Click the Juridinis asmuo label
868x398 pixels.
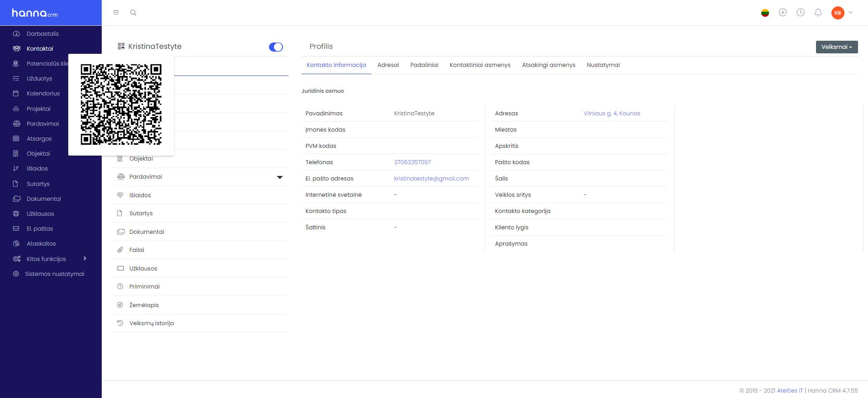click(x=323, y=91)
